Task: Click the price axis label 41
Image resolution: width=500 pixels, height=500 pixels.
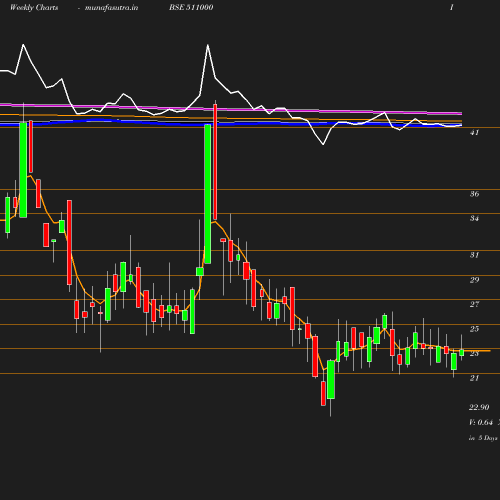Action: pos(474,133)
